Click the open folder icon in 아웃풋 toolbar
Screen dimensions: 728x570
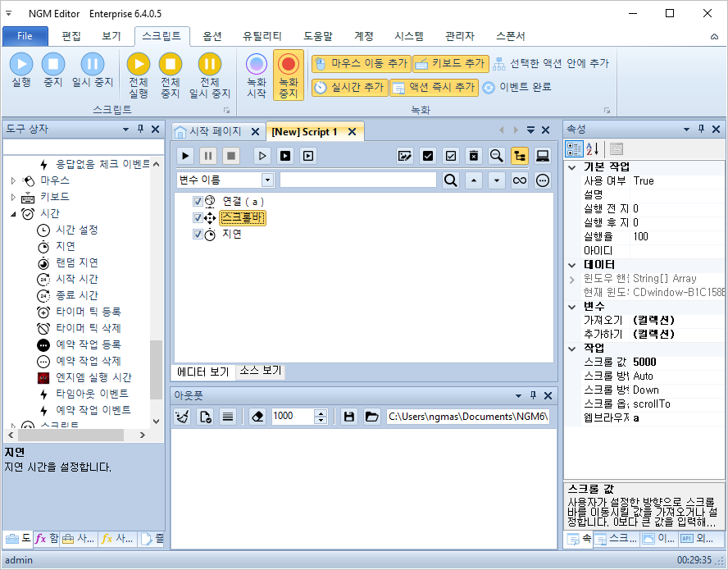click(x=371, y=417)
